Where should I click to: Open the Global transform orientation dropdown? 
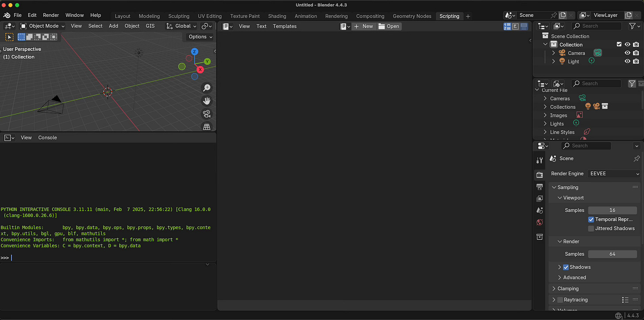click(x=181, y=26)
